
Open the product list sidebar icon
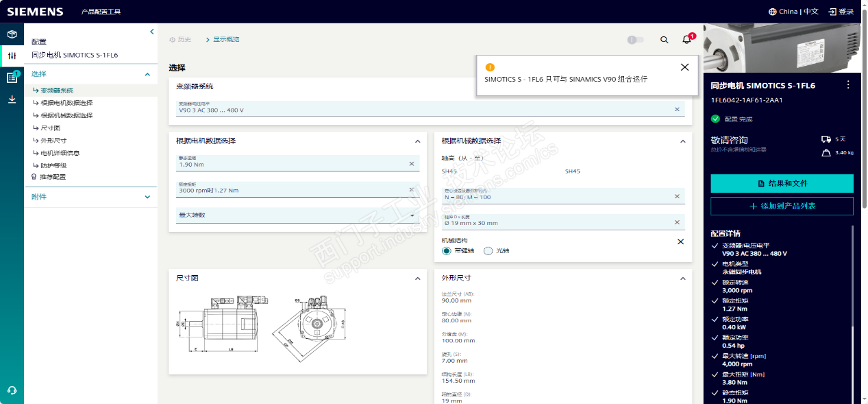12,78
